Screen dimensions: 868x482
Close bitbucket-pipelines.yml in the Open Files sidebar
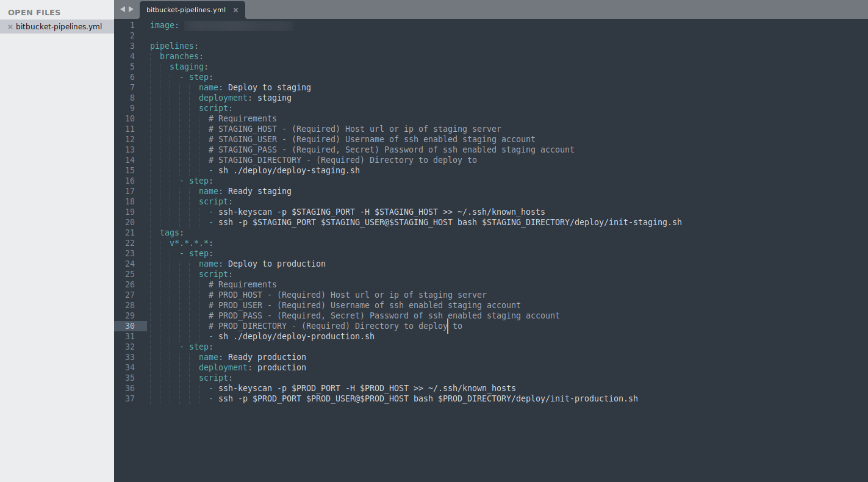(x=10, y=27)
